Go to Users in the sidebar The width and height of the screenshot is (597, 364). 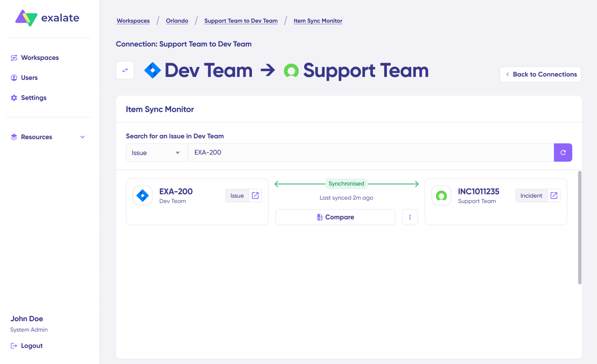[29, 77]
